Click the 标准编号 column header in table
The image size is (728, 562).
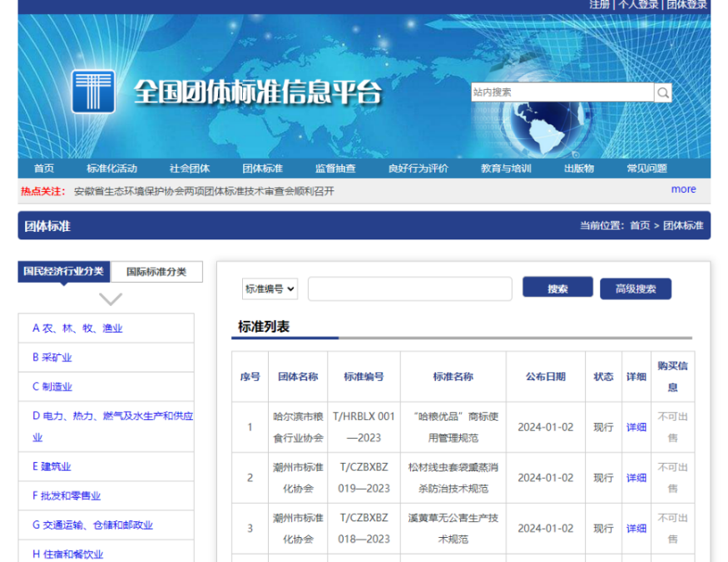pyautogui.click(x=364, y=377)
